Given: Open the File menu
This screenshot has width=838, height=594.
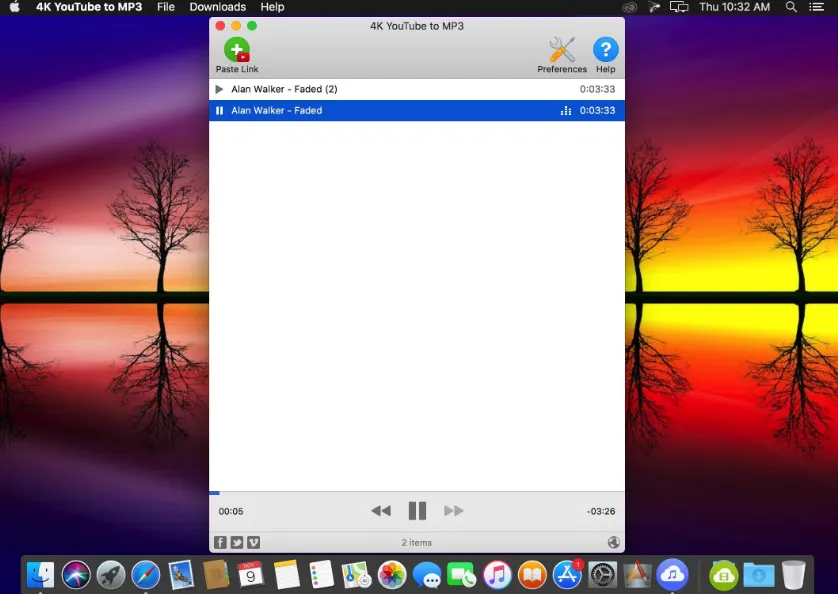Looking at the screenshot, I should [x=166, y=7].
